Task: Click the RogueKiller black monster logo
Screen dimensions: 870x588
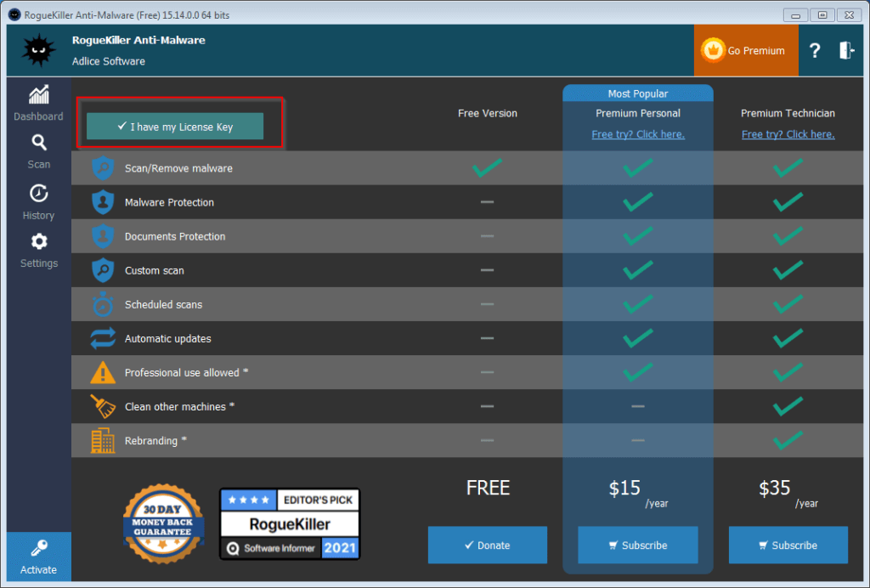Action: (37, 50)
